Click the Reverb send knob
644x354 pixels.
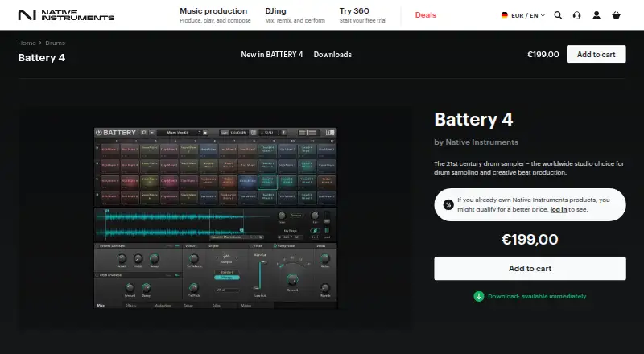(x=325, y=288)
